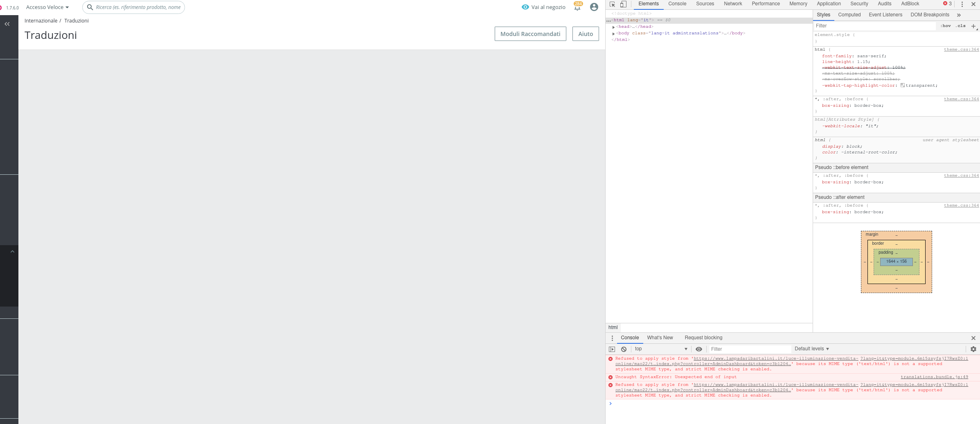This screenshot has width=980, height=424.
Task: Open the admin profile account icon
Action: click(594, 7)
